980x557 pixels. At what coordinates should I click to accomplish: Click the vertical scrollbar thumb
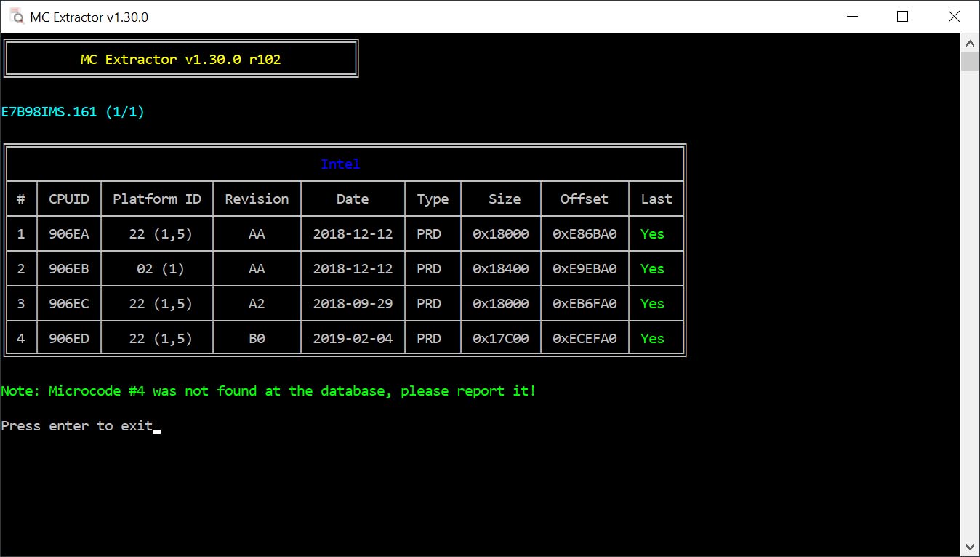tap(970, 61)
